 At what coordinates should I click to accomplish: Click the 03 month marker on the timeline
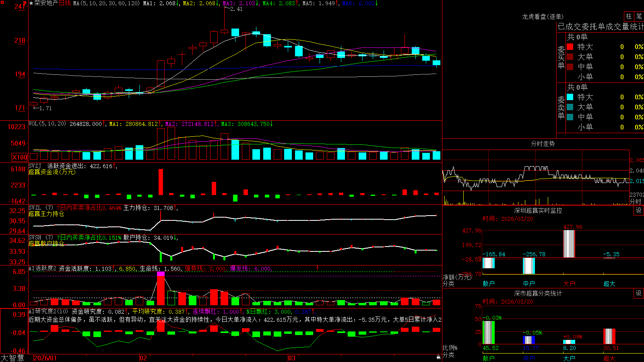point(292,358)
